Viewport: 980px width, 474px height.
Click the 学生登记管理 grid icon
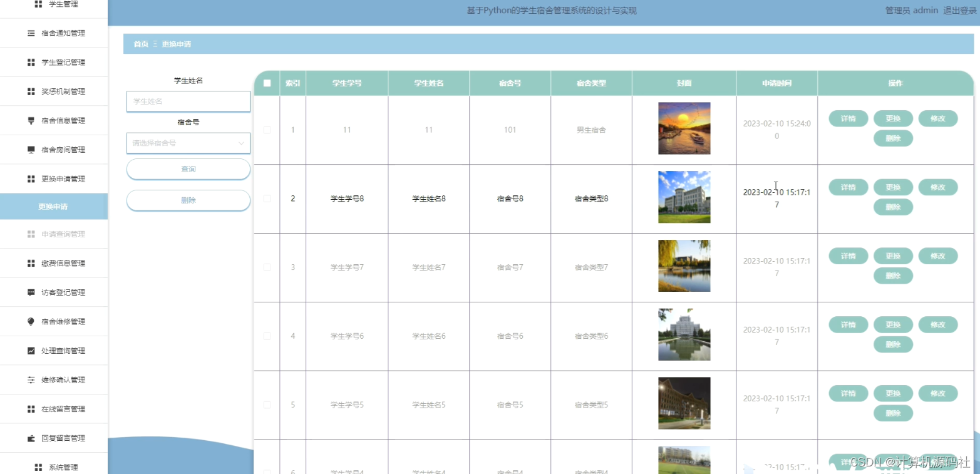pos(31,63)
